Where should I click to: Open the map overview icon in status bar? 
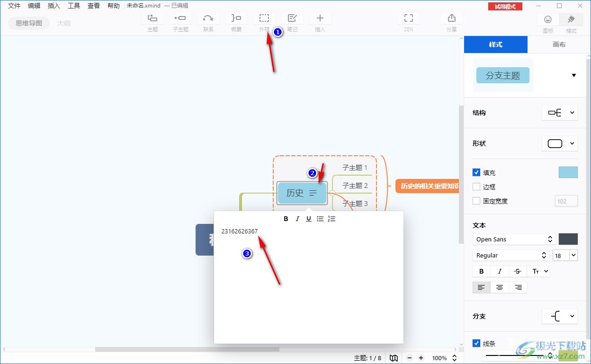coord(394,358)
